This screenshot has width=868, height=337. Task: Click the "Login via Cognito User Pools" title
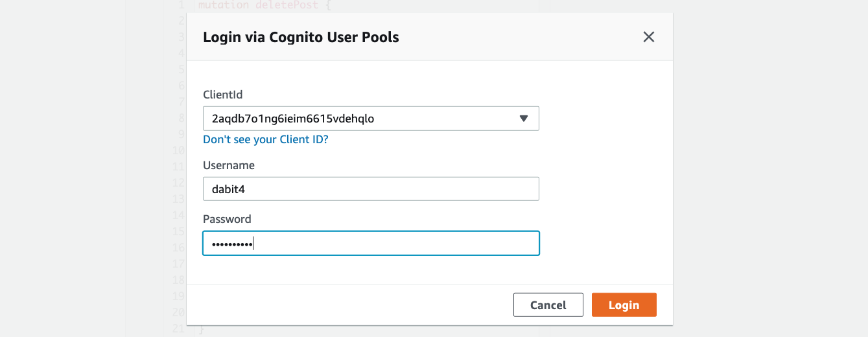[x=301, y=37]
